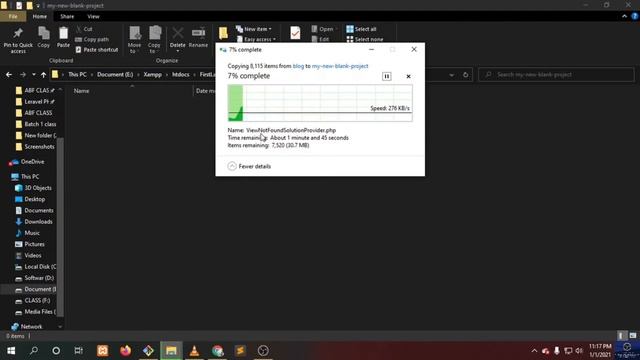Switch to large icons view layout

[633, 336]
